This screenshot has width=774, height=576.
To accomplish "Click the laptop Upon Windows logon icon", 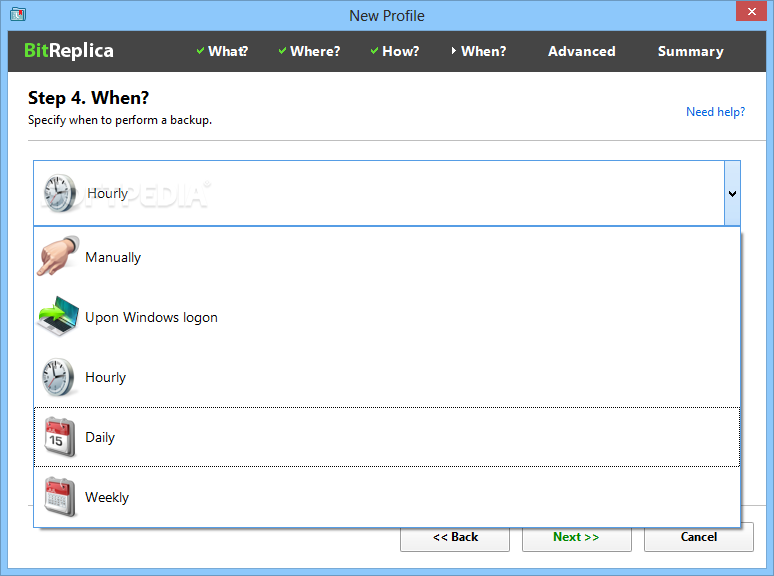I will 58,316.
